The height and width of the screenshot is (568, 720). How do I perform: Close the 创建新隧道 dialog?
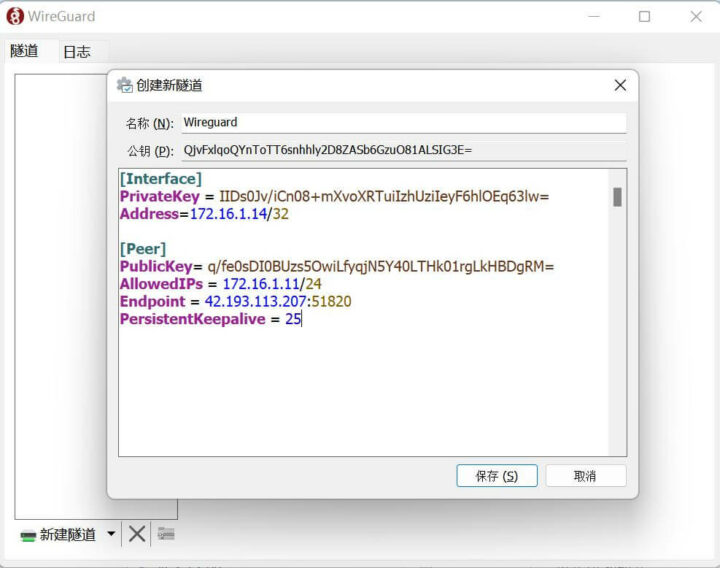pos(620,85)
